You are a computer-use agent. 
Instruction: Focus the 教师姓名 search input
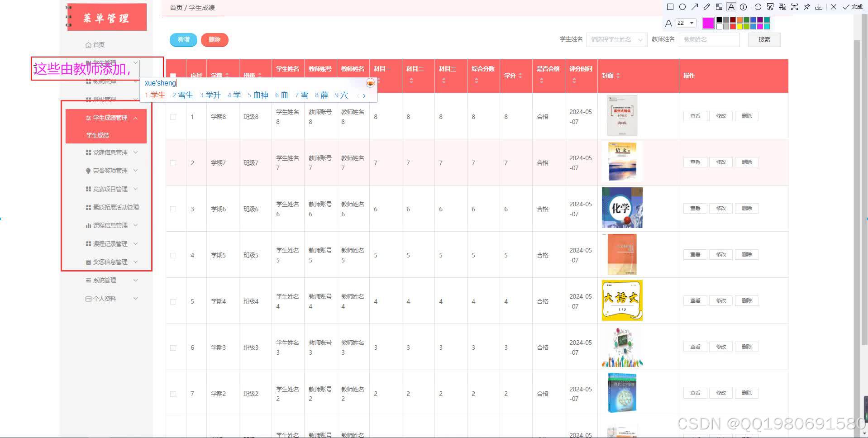(709, 39)
